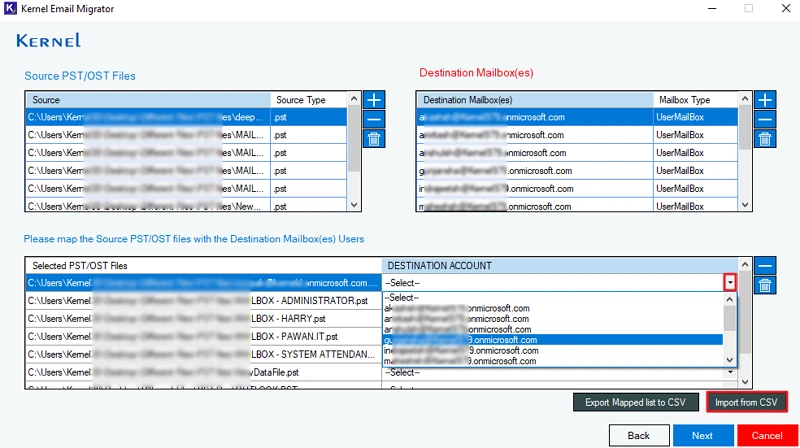The height and width of the screenshot is (448, 800).
Task: Add a source PST/OST file with plus icon
Action: click(374, 100)
